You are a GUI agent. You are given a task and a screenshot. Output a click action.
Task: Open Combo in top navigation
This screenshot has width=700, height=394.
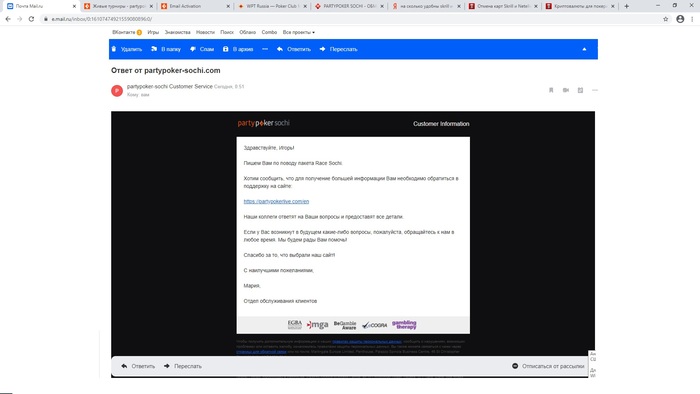(269, 32)
